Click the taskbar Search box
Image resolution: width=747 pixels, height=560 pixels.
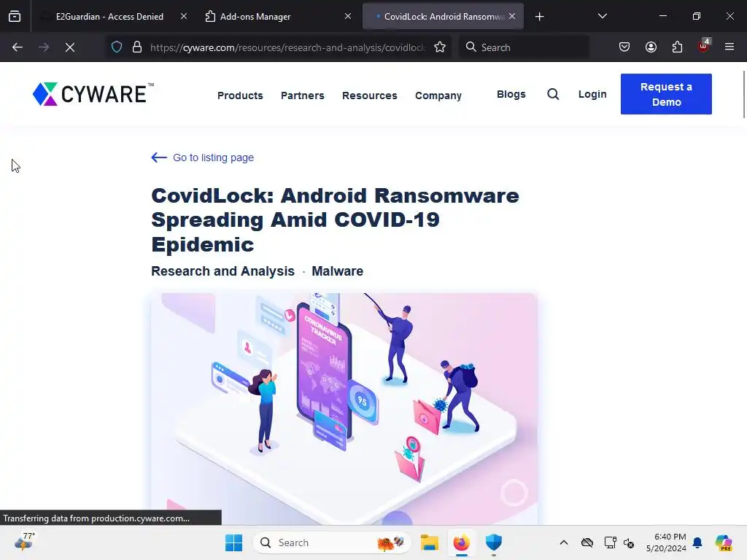coord(332,542)
